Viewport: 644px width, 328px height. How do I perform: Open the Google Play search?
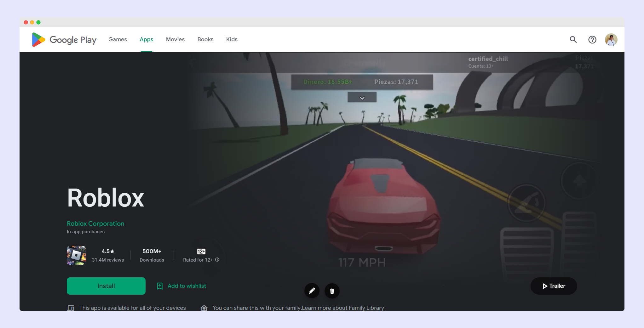click(x=573, y=40)
